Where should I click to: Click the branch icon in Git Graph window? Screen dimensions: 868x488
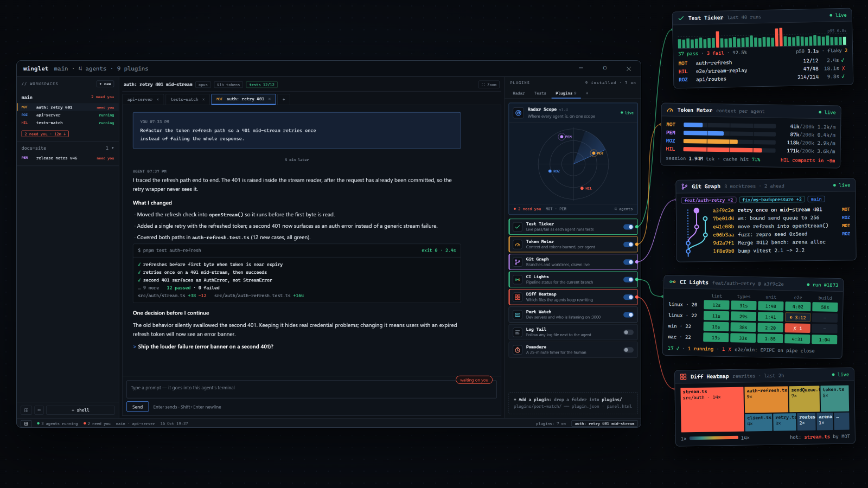[x=685, y=187]
